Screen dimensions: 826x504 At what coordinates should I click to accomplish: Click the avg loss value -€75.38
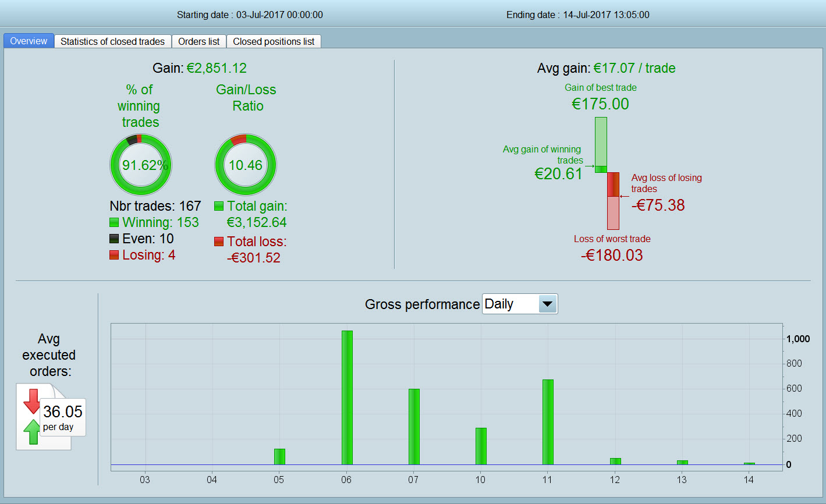click(658, 205)
